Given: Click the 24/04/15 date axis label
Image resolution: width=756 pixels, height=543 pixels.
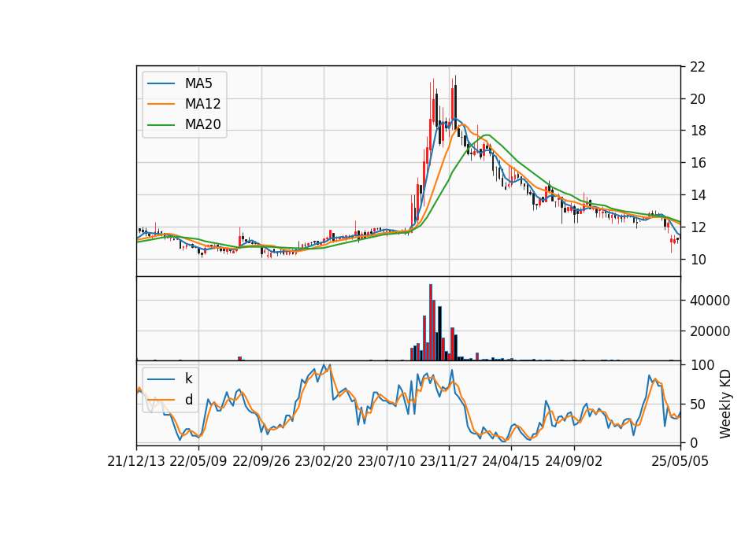Looking at the screenshot, I should pos(510,461).
